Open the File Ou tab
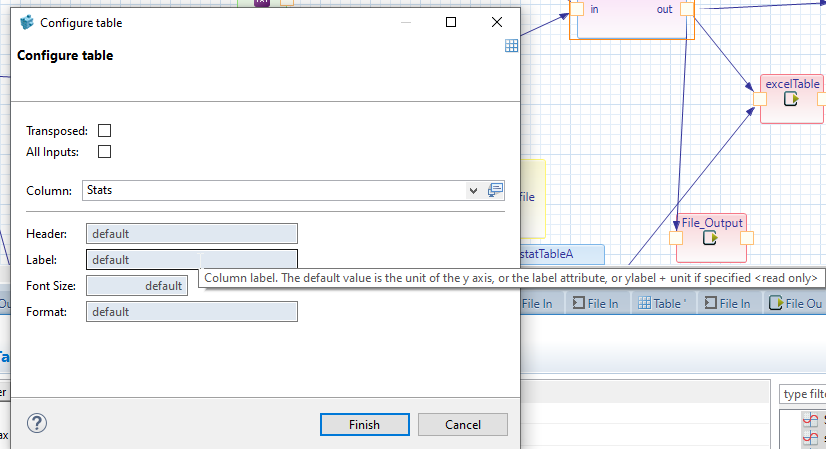The height and width of the screenshot is (449, 826). point(796,303)
